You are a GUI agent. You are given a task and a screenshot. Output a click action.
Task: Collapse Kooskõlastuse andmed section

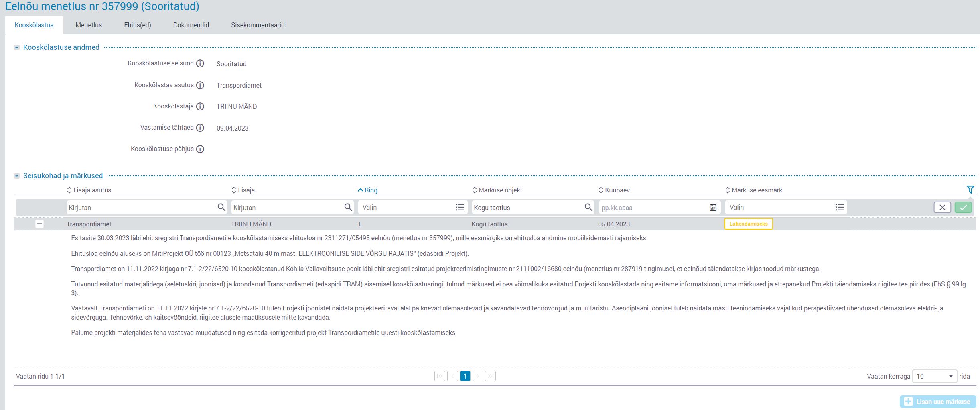(x=17, y=47)
